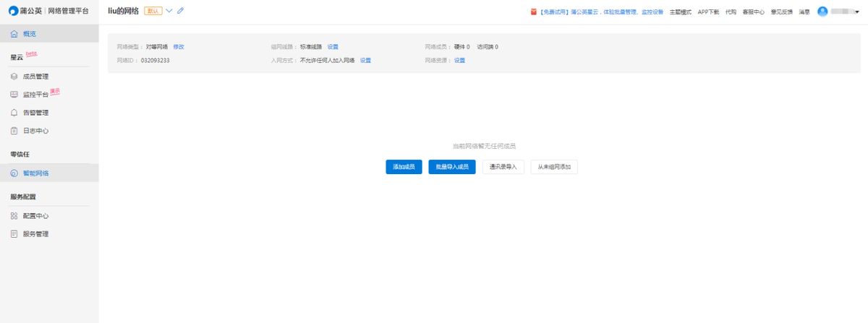Click the blue 添加成员 button

pos(404,167)
